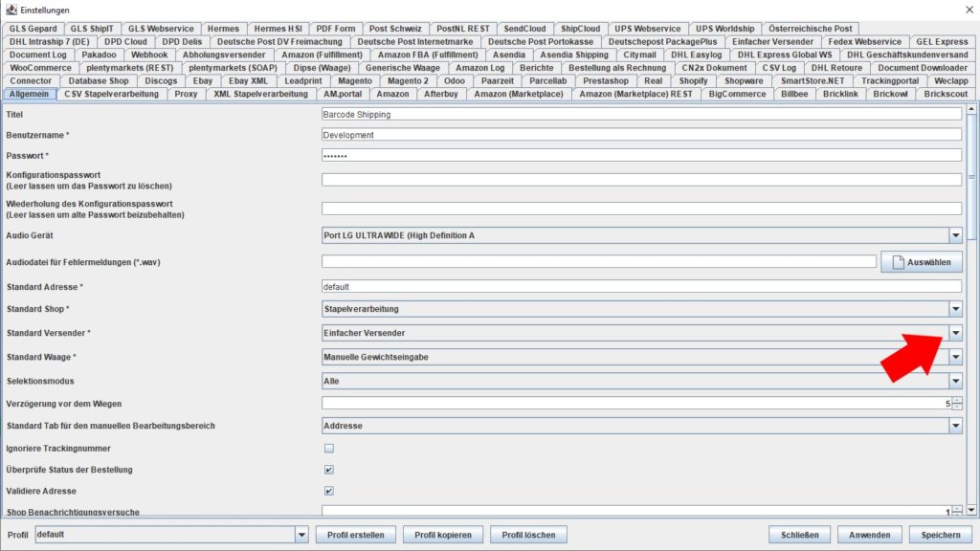The height and width of the screenshot is (551, 980).
Task: Open the Standard Waage dropdown
Action: (x=956, y=358)
